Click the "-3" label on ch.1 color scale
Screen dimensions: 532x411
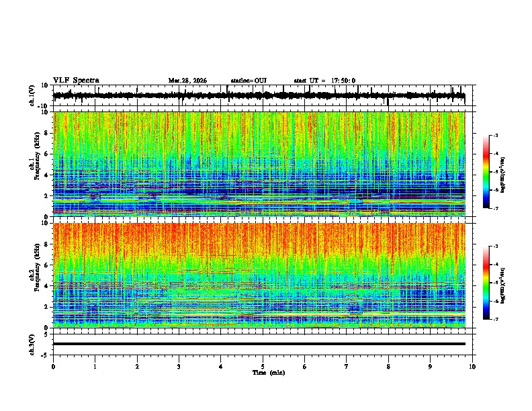pyautogui.click(x=495, y=135)
